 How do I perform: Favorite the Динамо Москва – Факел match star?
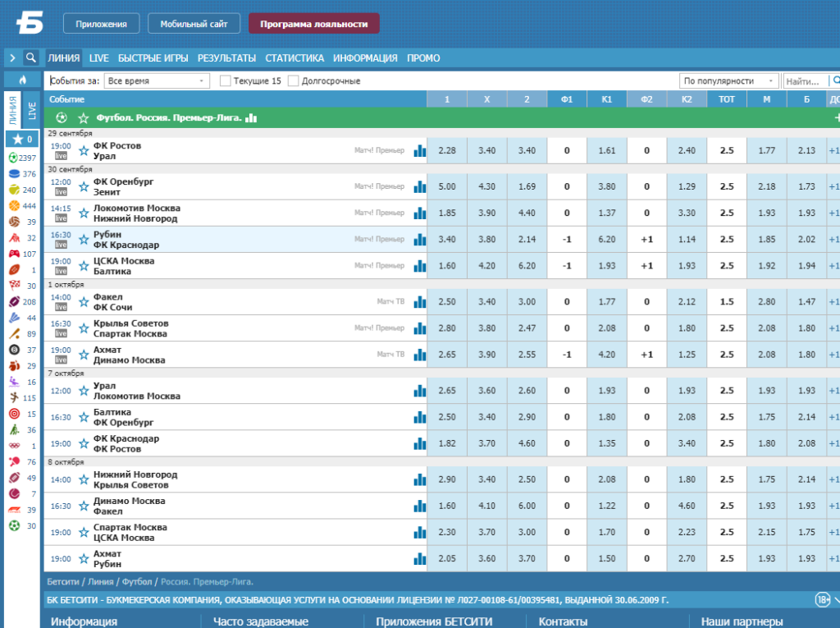pos(84,506)
